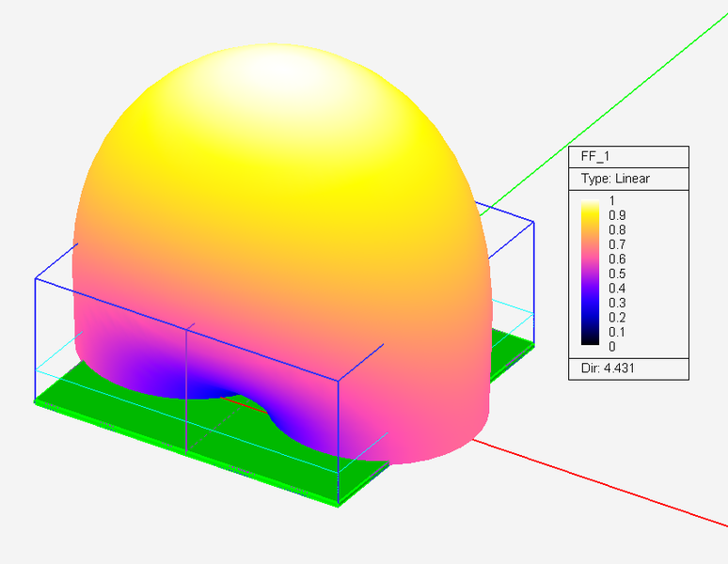Click the scale value 0.3
The width and height of the screenshot is (728, 564).
(617, 303)
